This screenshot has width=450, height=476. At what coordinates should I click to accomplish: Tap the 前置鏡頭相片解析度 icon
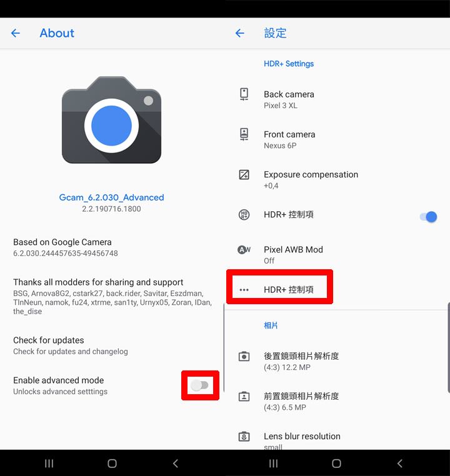coord(244,396)
